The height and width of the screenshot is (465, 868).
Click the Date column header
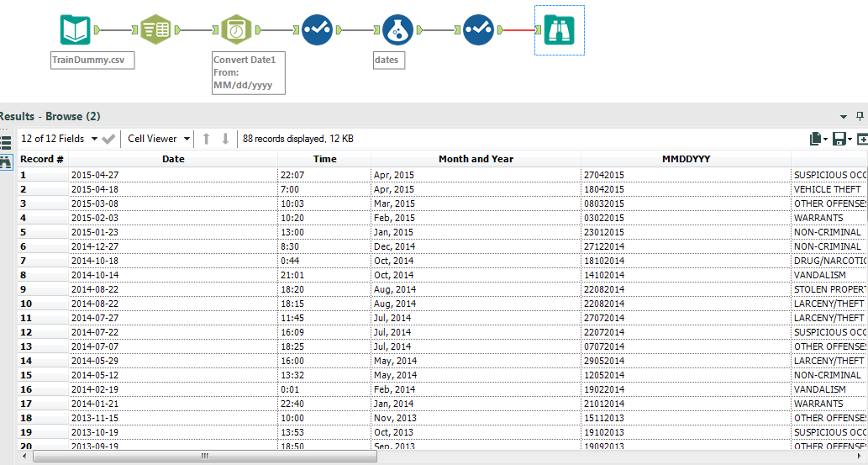pyautogui.click(x=173, y=159)
